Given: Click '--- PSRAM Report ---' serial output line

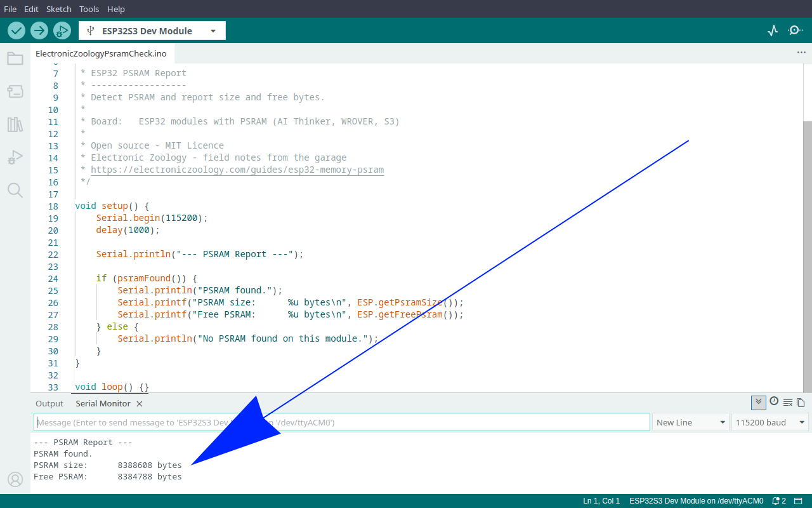Looking at the screenshot, I should coord(82,443).
